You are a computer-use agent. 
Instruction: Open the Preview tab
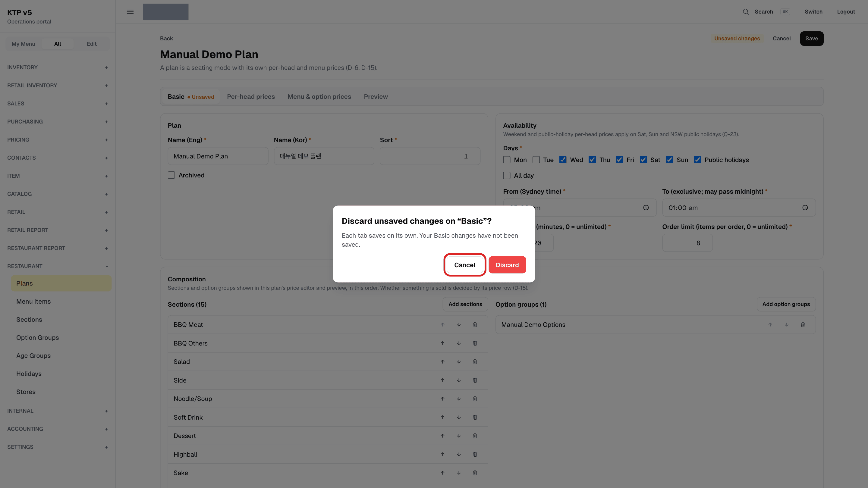coord(376,97)
